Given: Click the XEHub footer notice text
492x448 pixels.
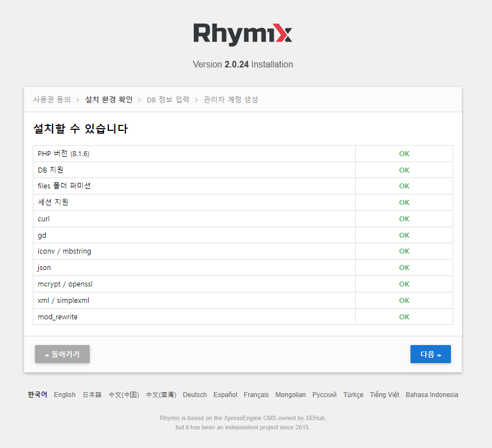Looking at the screenshot, I should click(243, 423).
